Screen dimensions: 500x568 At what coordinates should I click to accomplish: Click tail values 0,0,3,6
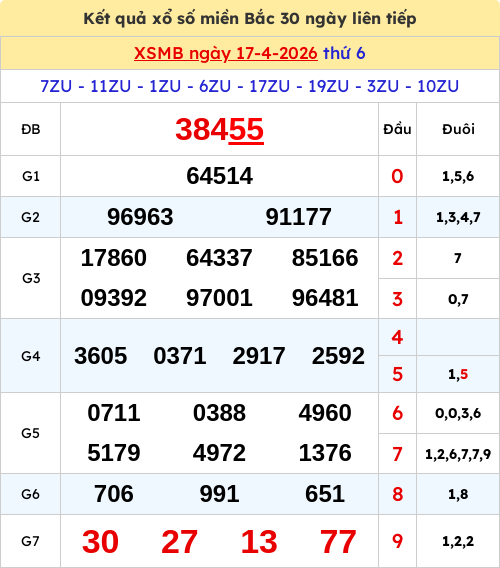click(458, 413)
